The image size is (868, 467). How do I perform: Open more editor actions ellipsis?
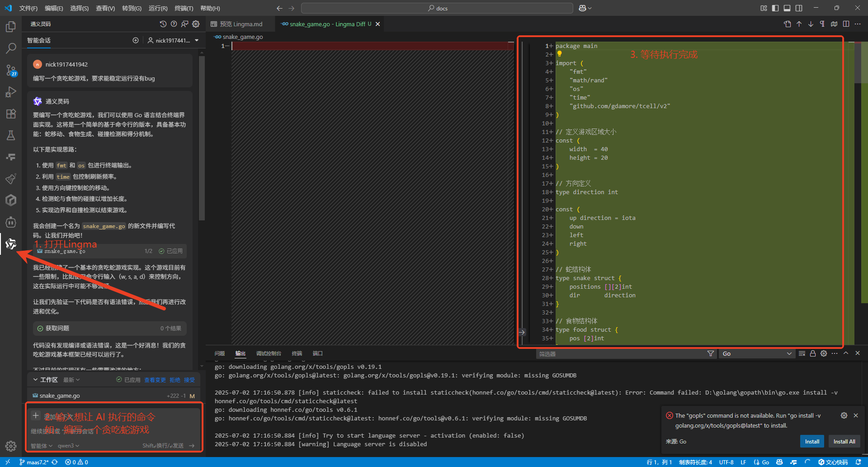tap(858, 24)
